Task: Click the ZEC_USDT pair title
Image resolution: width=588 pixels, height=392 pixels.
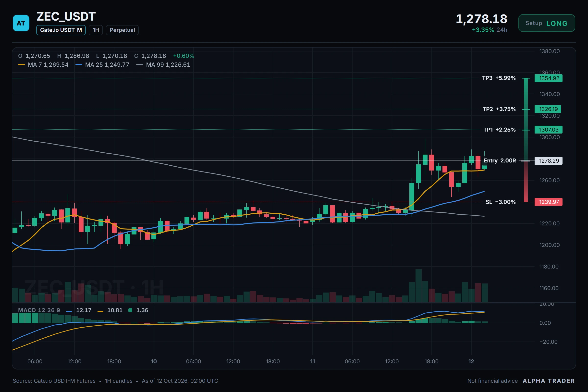Action: 66,16
